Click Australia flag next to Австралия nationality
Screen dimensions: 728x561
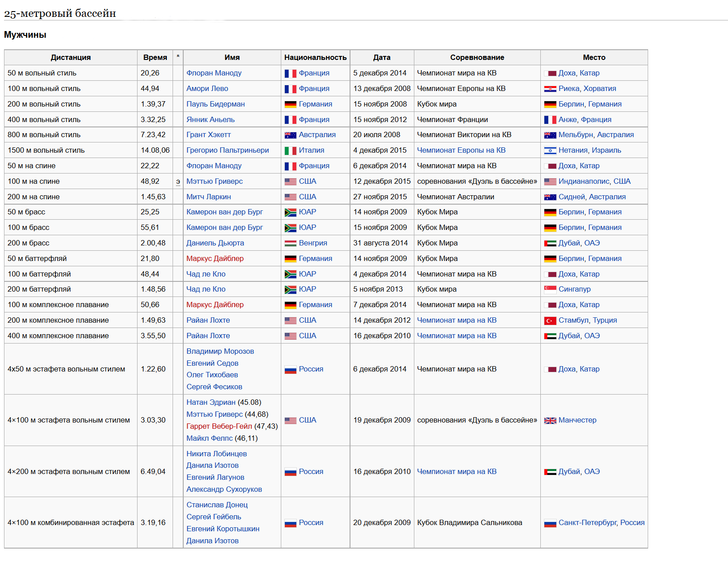(x=290, y=135)
